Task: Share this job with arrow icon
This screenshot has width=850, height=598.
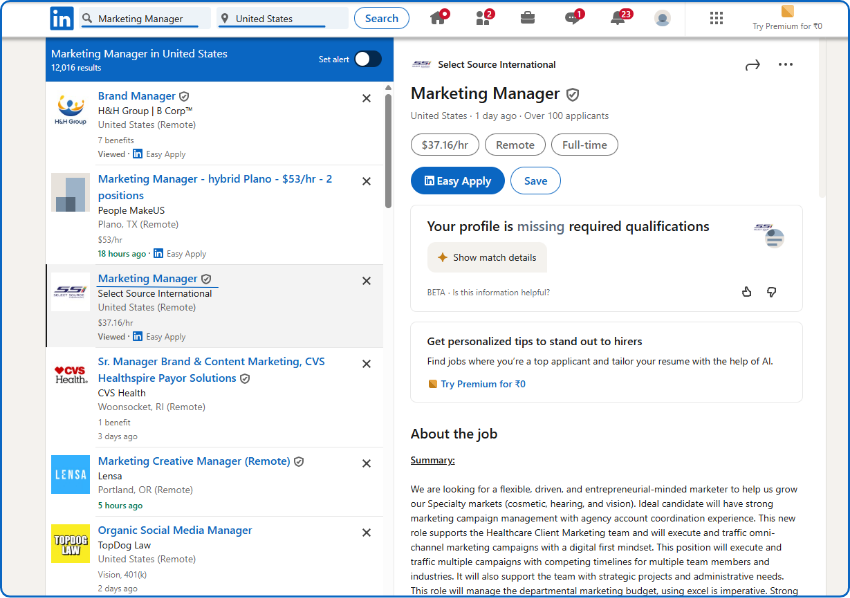Action: coord(752,65)
